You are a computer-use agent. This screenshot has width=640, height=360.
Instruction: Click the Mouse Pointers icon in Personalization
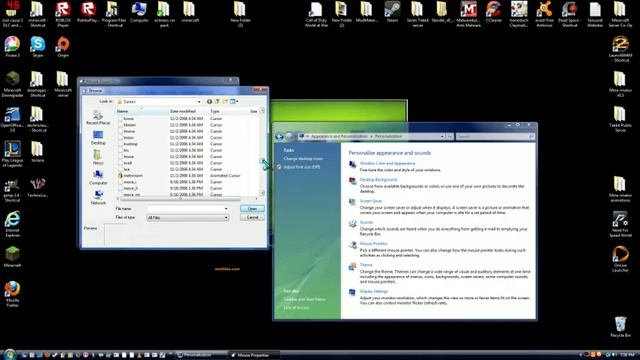352,245
